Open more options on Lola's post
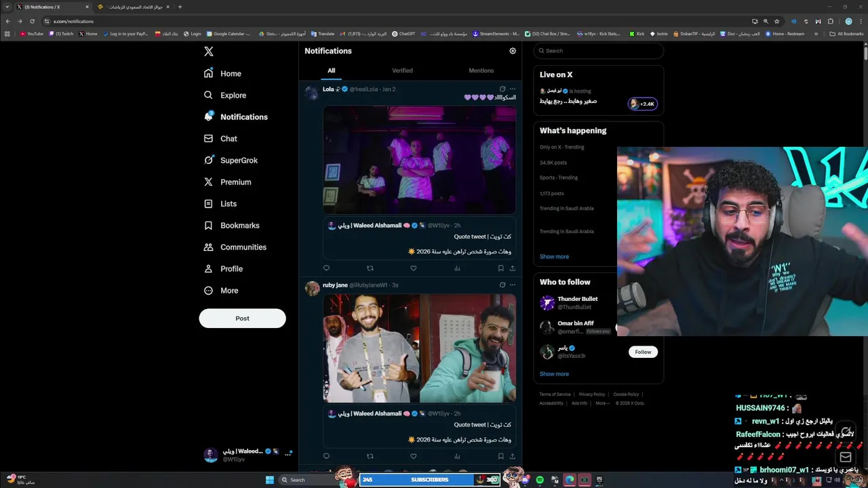This screenshot has height=488, width=868. point(513,89)
